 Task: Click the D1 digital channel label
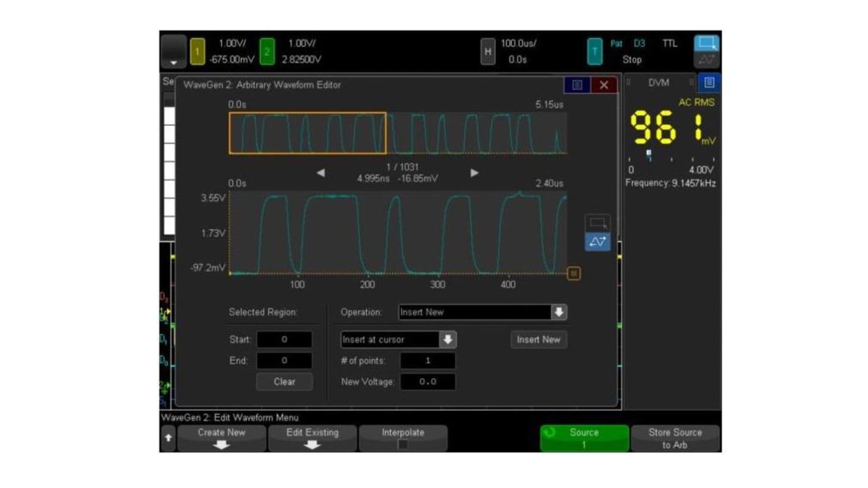[164, 338]
